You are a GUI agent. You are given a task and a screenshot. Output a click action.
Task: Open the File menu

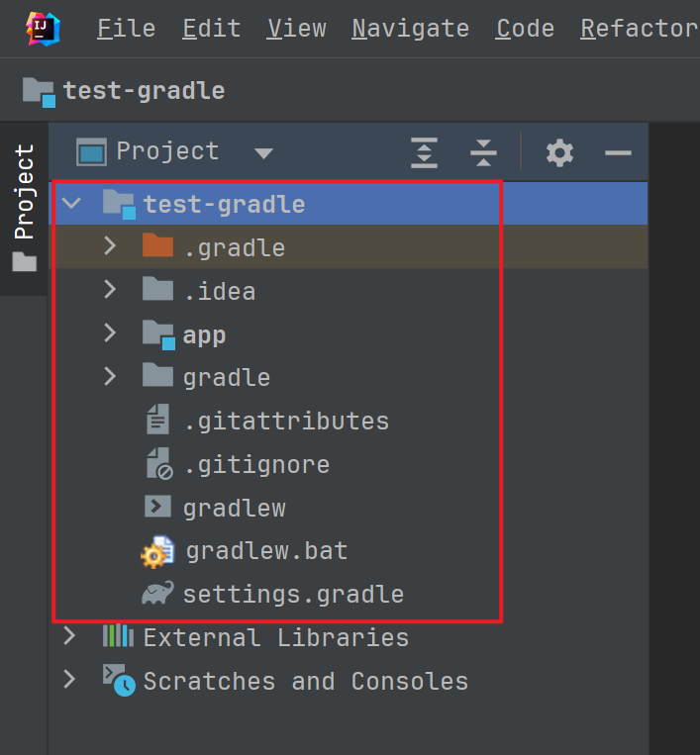[126, 29]
